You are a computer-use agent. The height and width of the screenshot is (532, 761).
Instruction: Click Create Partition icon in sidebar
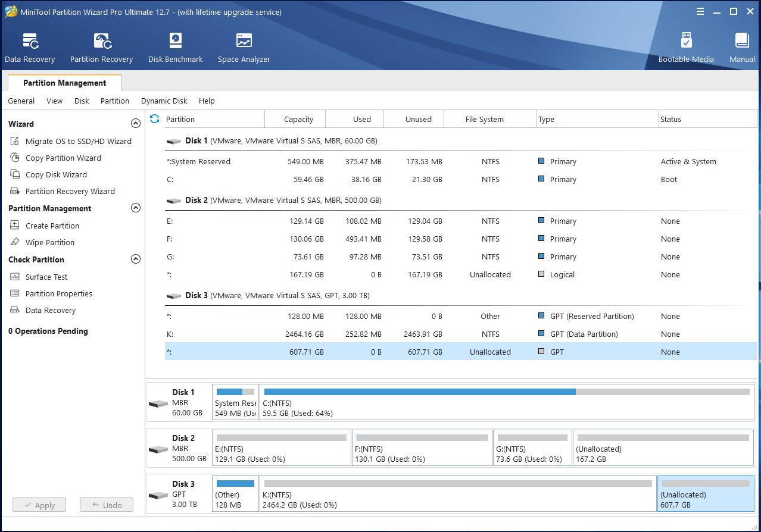point(15,226)
